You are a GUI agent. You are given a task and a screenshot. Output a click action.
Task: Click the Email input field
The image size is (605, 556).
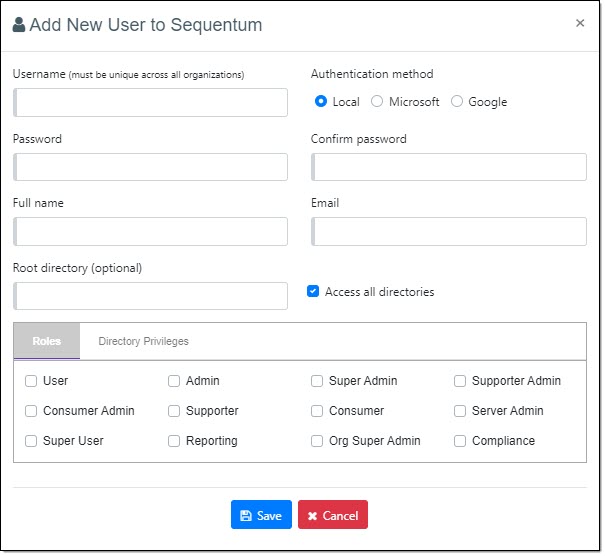tap(450, 232)
